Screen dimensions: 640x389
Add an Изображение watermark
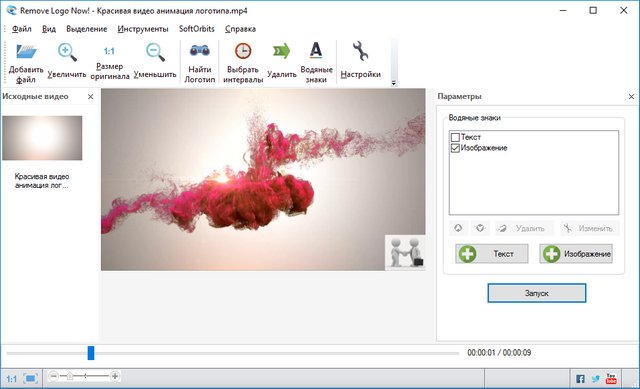tap(576, 254)
